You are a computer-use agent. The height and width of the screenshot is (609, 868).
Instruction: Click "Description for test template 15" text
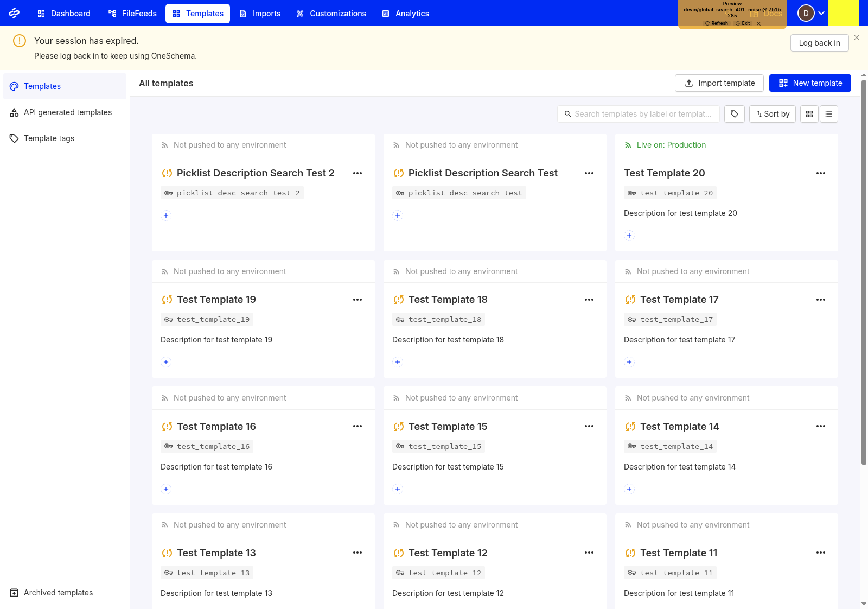click(x=448, y=467)
